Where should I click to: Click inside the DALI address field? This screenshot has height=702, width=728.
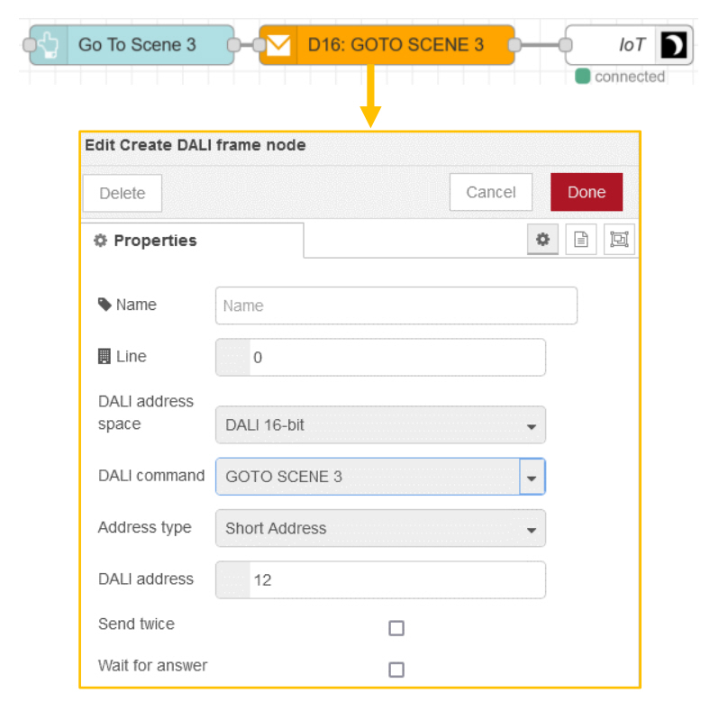coord(378,579)
